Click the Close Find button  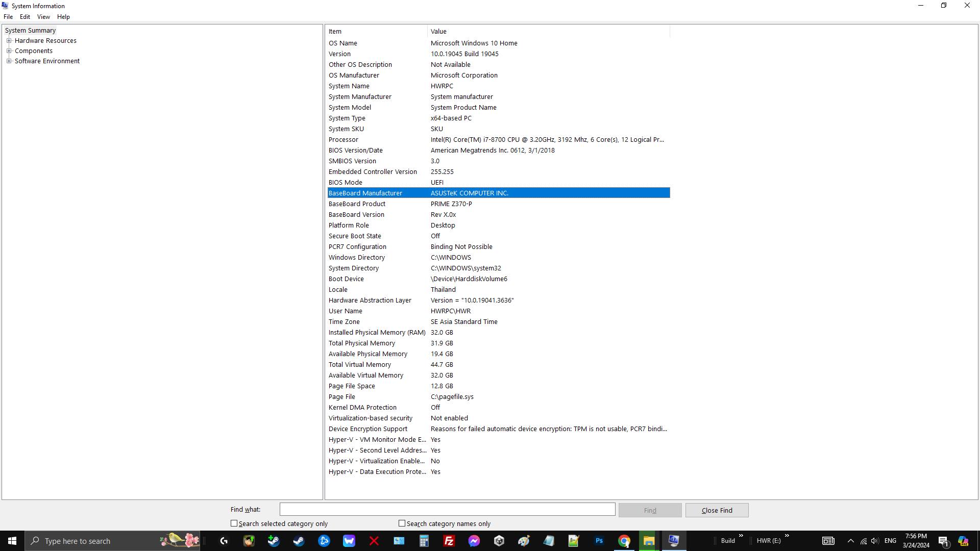[717, 510]
